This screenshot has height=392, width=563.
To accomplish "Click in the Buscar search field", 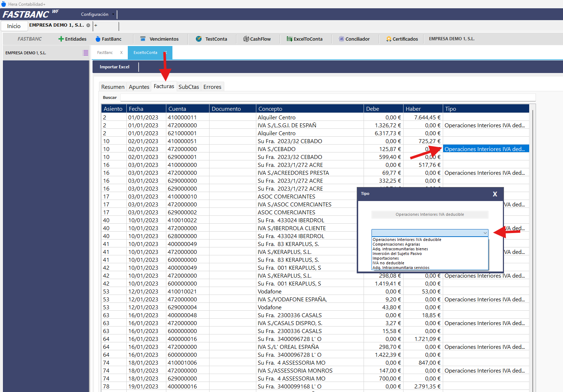I will pyautogui.click(x=328, y=97).
